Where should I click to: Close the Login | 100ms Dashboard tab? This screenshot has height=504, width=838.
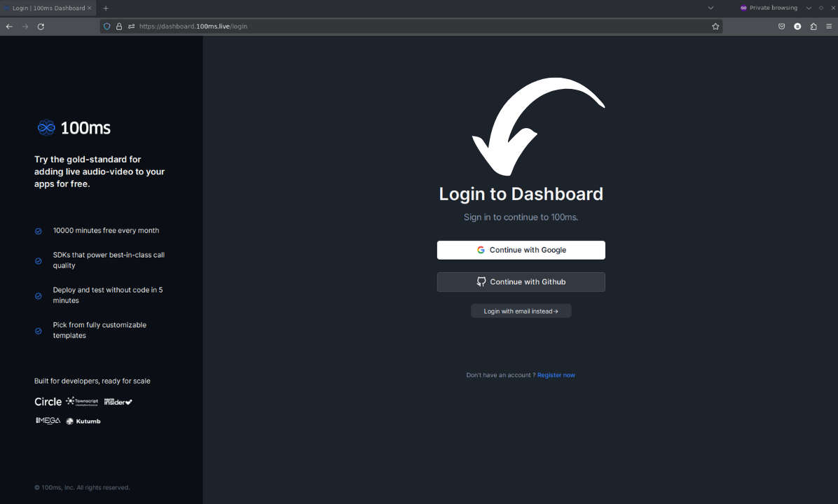(89, 8)
